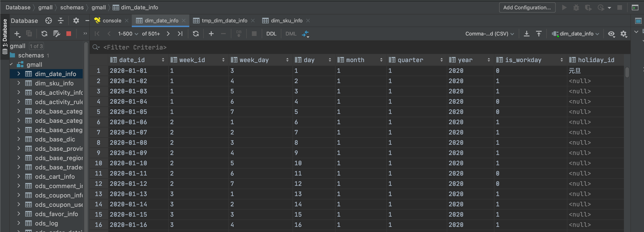Screen dimensions: 644x232
Task: Click the of 501+ row count label
Action: click(x=151, y=34)
